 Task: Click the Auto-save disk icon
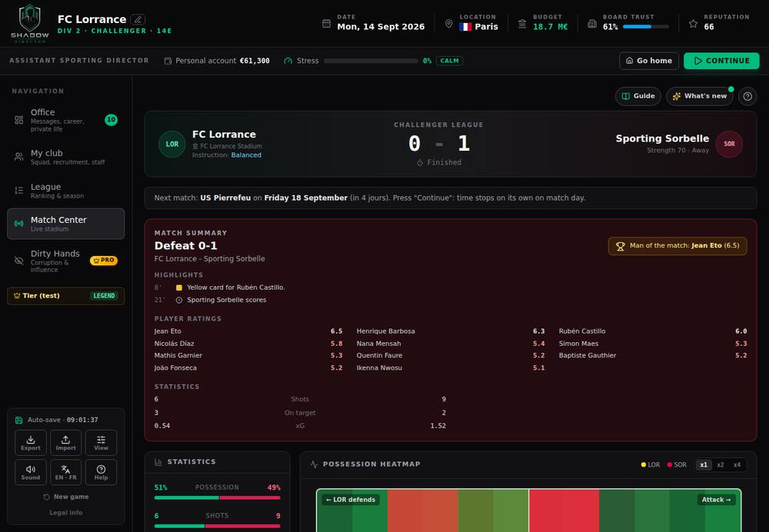(18, 421)
